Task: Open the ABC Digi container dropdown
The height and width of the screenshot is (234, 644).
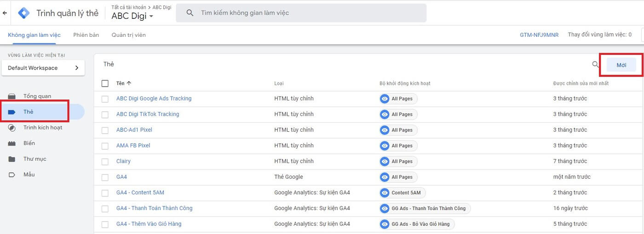Action: 132,16
